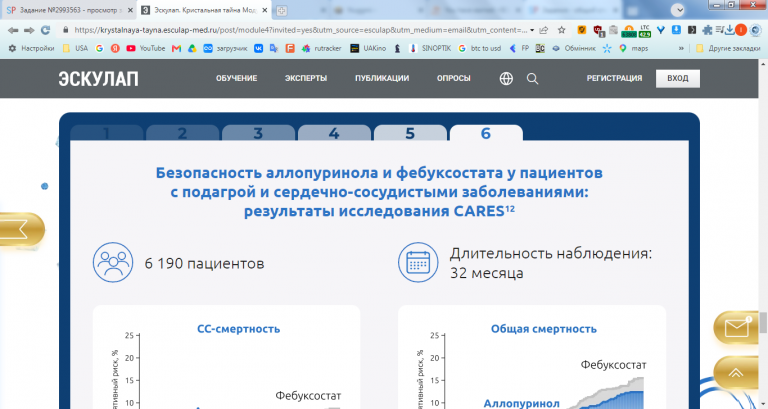Open the Обмінник bookmark
The image size is (768, 409).
pos(574,48)
